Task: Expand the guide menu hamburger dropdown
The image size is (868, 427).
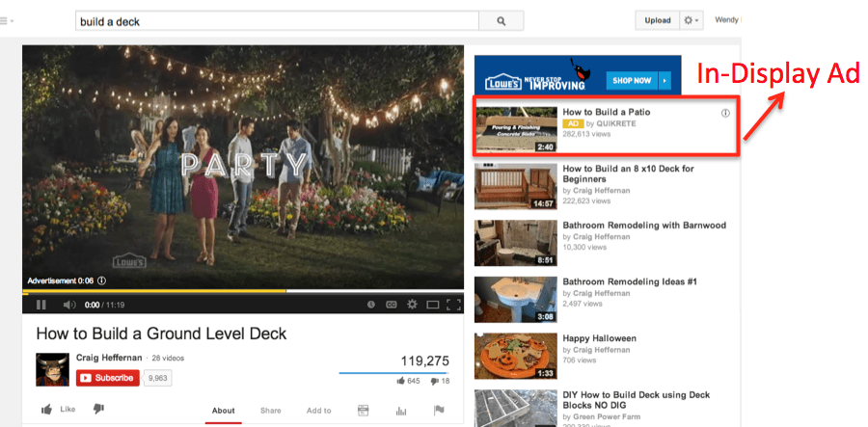Action: click(x=7, y=21)
